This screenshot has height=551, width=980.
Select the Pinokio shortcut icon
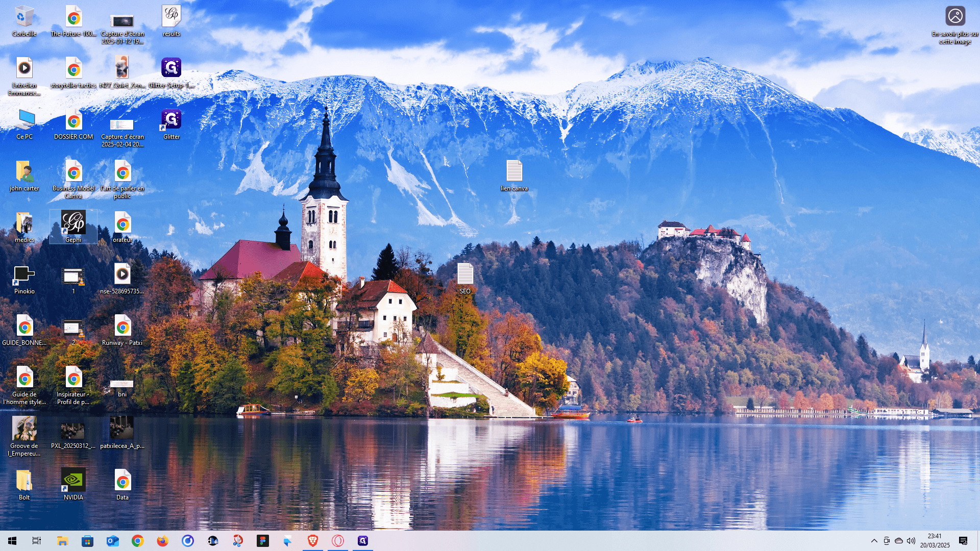24,275
